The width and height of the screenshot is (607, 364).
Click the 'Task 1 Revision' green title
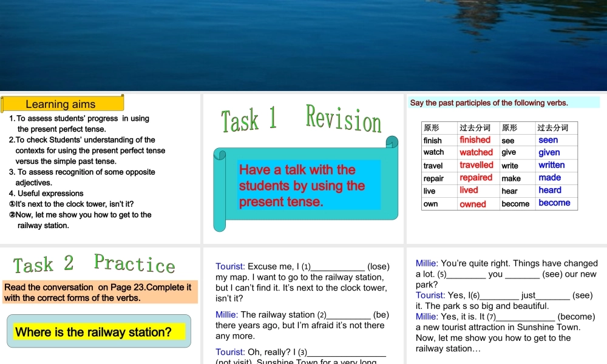[x=301, y=119]
